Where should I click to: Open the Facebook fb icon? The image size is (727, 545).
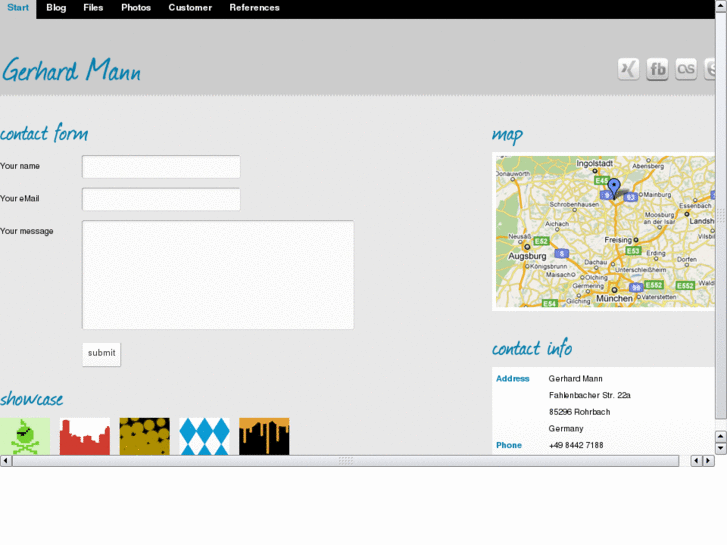point(657,70)
